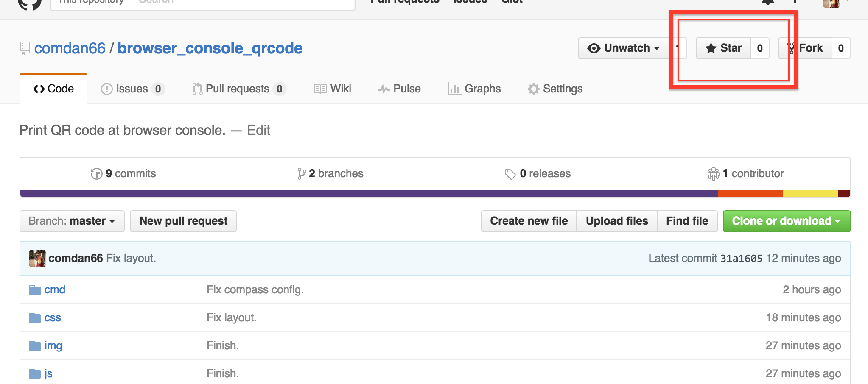Click the Issues exclamation icon
This screenshot has height=384, width=868.
pyautogui.click(x=106, y=89)
